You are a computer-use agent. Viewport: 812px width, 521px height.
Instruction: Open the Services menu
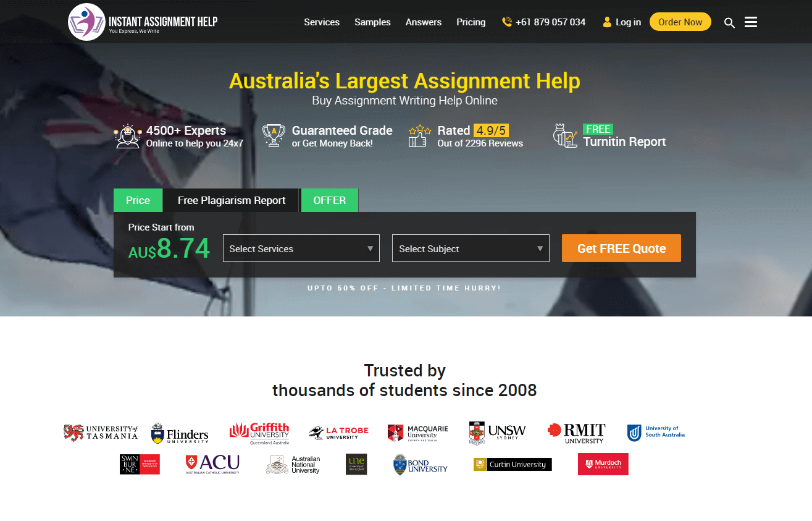coord(322,22)
